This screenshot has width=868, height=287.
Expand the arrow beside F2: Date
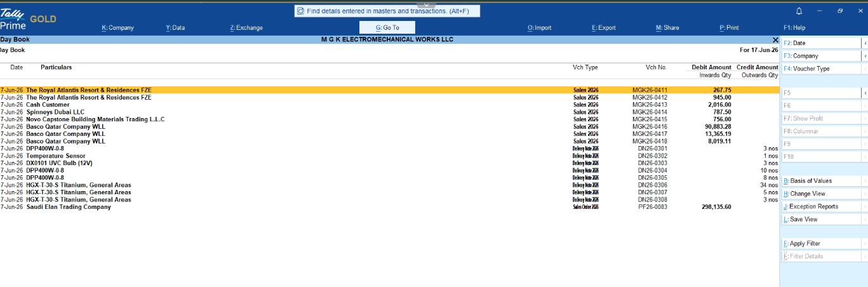click(864, 43)
